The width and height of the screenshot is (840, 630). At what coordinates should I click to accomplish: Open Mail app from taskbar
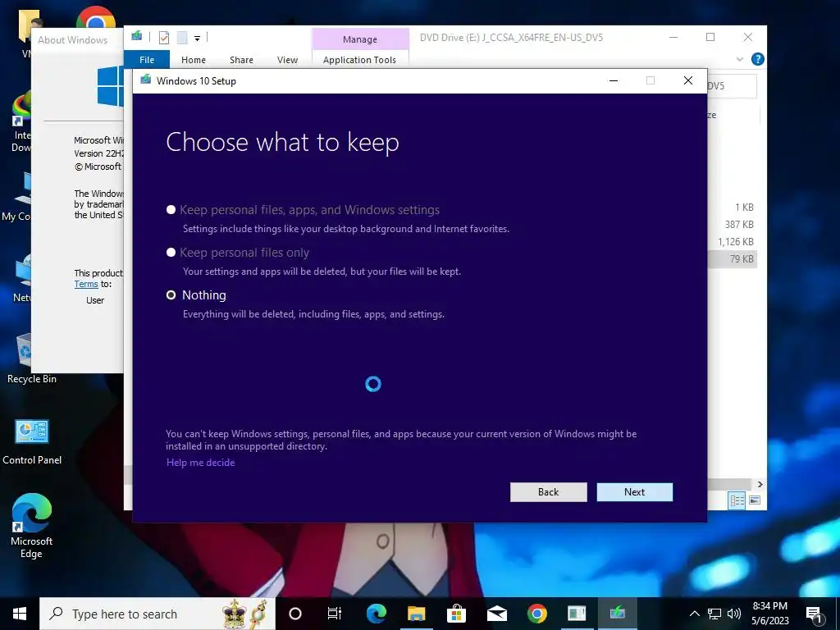point(496,614)
